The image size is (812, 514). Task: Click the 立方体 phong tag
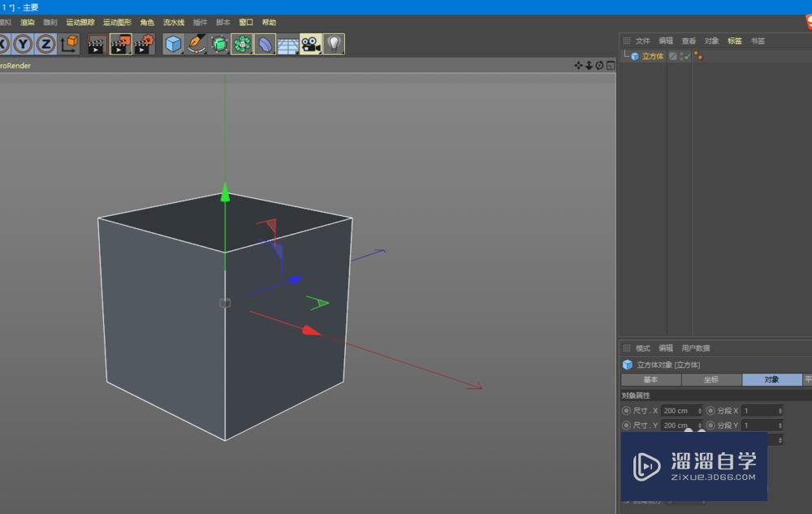pyautogui.click(x=698, y=56)
